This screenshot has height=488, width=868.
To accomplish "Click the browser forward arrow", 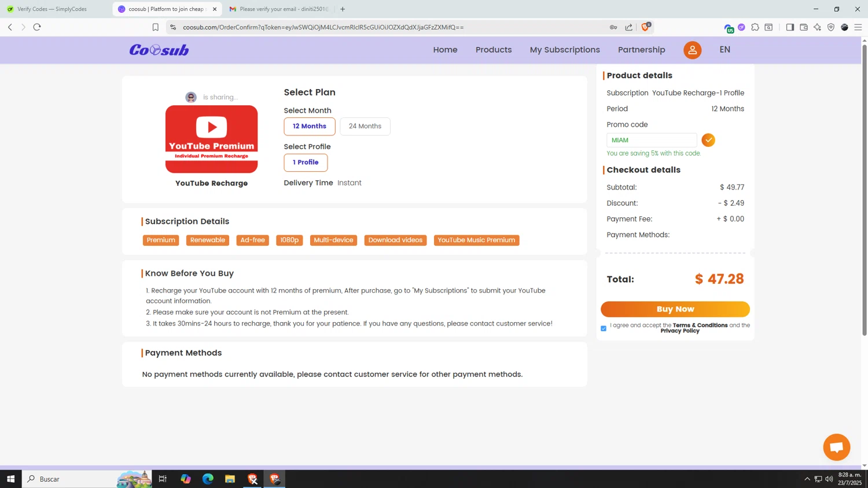I will point(23,27).
